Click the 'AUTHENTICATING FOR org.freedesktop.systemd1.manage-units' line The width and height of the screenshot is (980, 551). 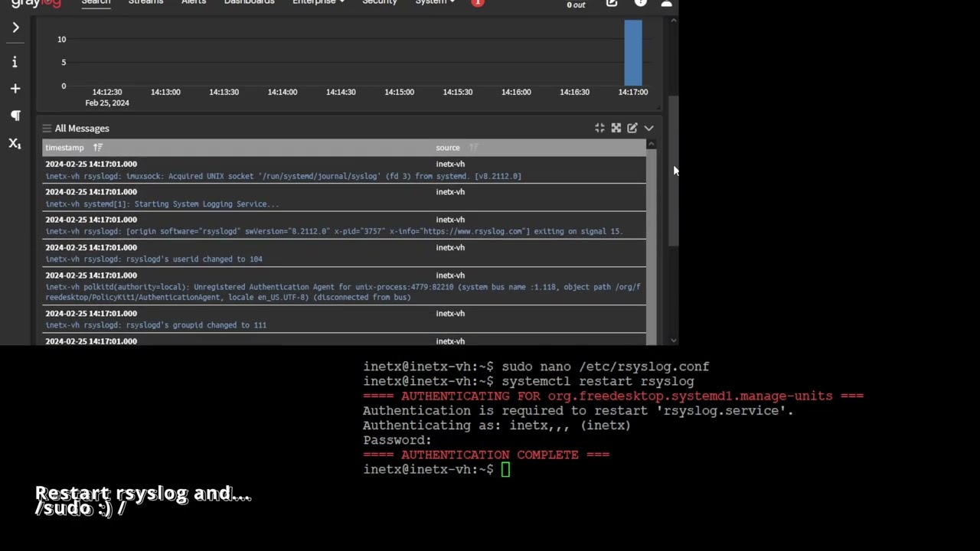pyautogui.click(x=613, y=396)
